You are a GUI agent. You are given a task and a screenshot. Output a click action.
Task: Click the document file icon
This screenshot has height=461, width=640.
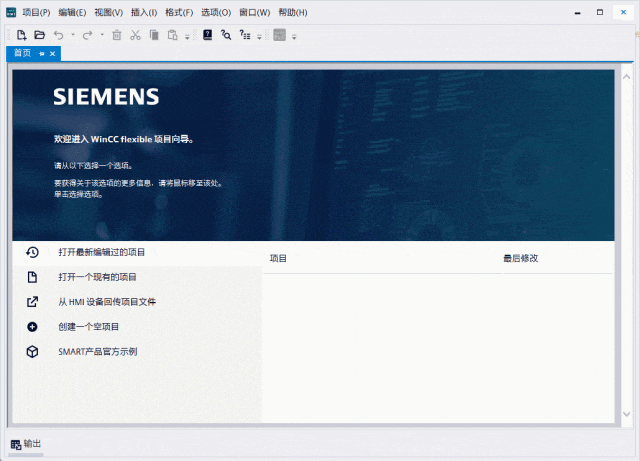(32, 277)
